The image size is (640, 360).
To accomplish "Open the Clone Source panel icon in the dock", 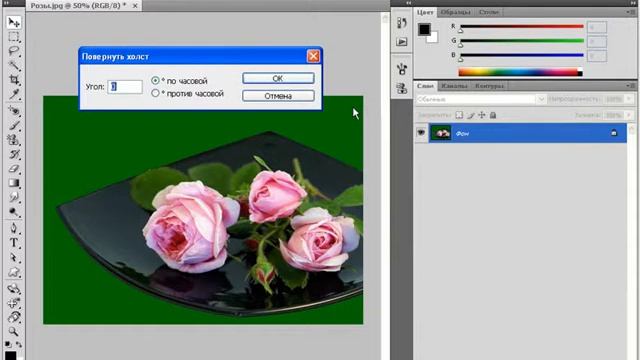I will [x=402, y=88].
